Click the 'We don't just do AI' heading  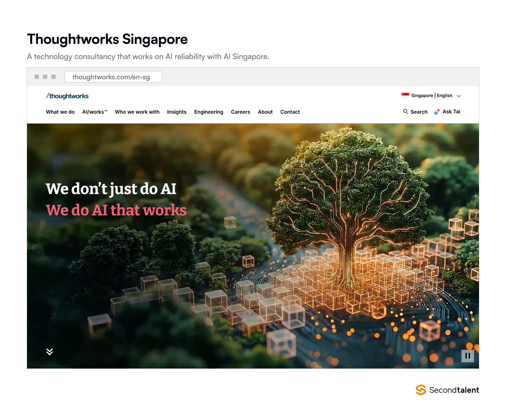(x=111, y=189)
